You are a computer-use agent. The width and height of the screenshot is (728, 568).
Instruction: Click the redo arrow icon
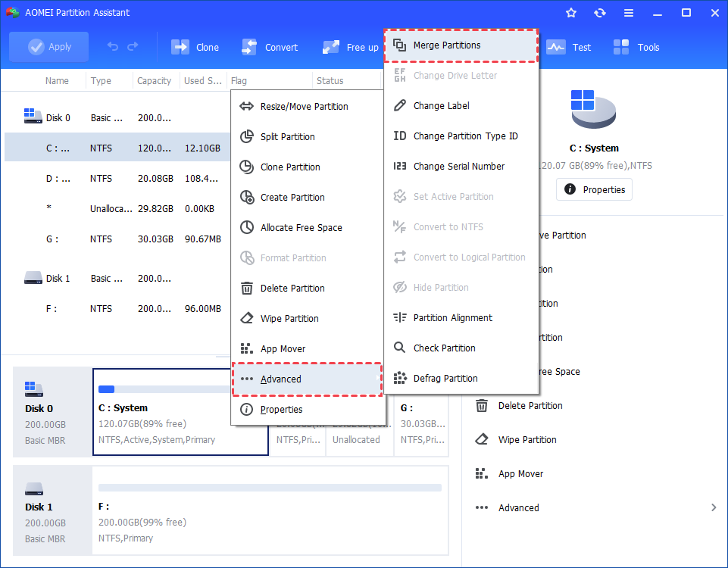pyautogui.click(x=133, y=46)
